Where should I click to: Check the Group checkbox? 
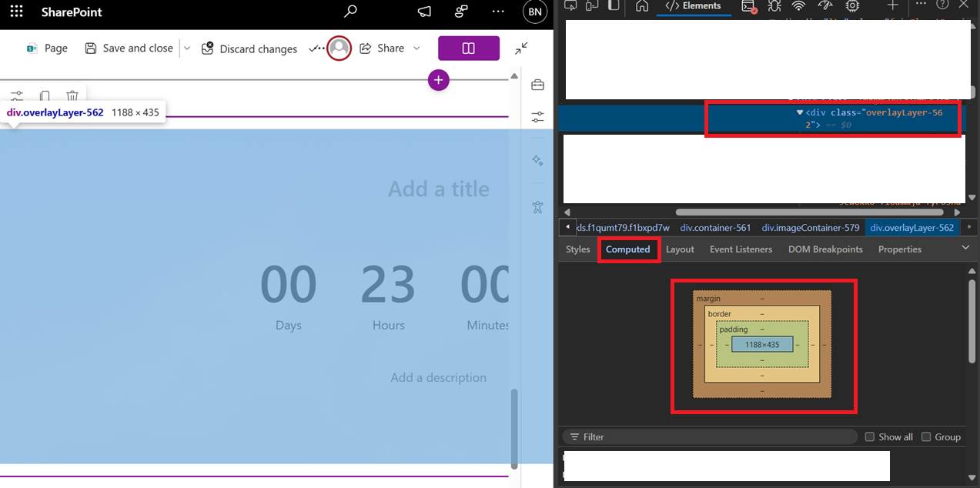coord(925,436)
